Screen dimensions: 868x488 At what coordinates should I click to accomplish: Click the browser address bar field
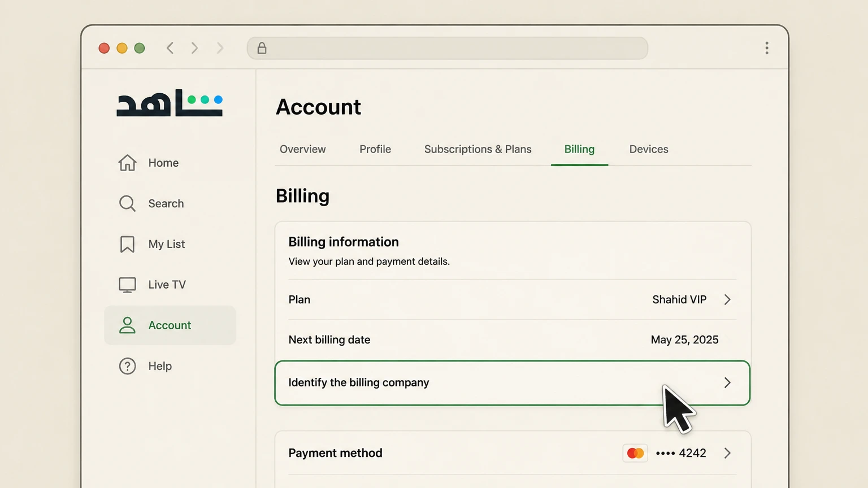pyautogui.click(x=448, y=48)
